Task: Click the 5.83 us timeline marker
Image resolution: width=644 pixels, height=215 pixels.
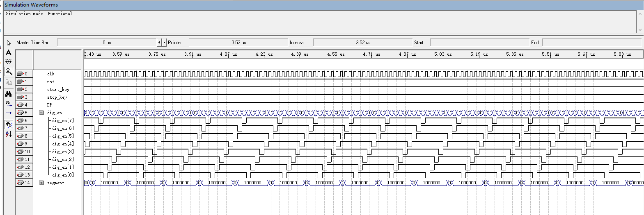Action: click(x=622, y=54)
